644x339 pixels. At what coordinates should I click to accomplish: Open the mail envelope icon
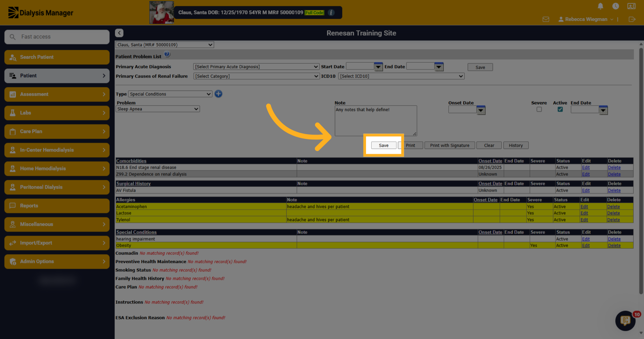546,19
